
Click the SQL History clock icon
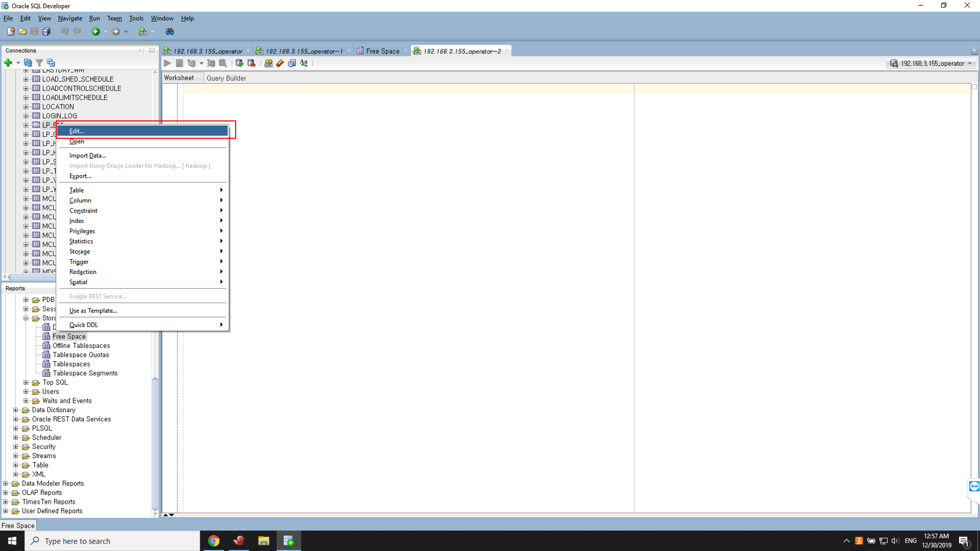point(292,63)
